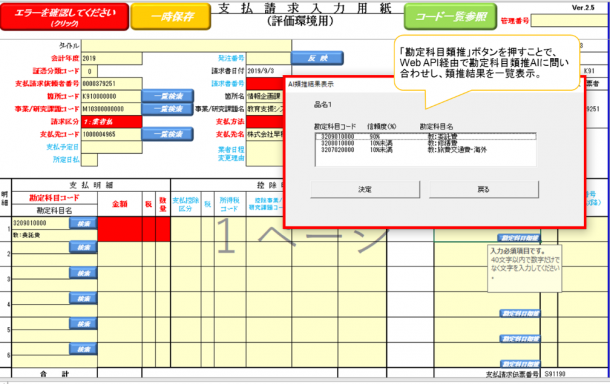Image resolution: width=610 pixels, height=384 pixels.
Task: Click 戻る in the AI類推結果 dialog
Action: click(x=484, y=189)
